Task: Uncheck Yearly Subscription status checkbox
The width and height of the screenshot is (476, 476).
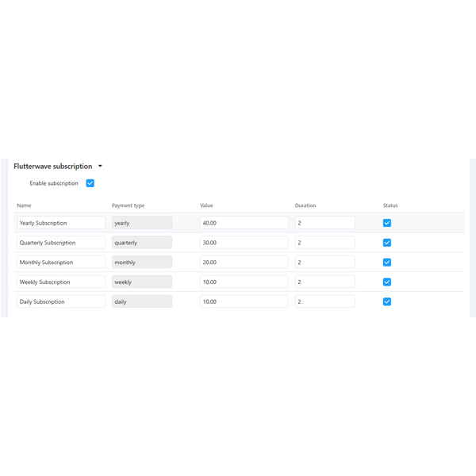Action: [x=387, y=223]
